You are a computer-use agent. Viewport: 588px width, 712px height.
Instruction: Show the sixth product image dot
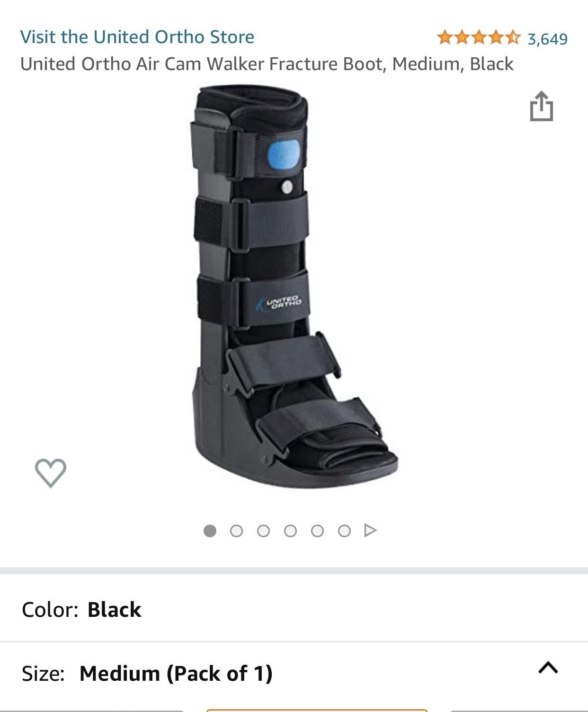(x=344, y=531)
